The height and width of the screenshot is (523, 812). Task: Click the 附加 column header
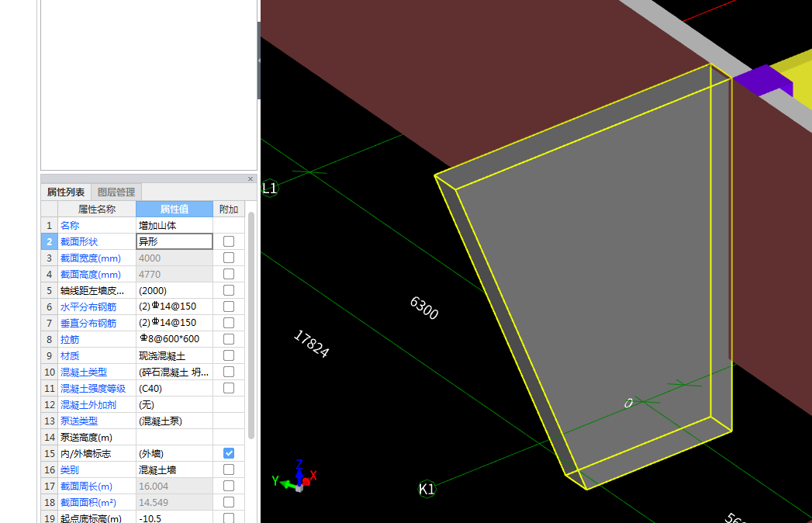[x=228, y=209]
